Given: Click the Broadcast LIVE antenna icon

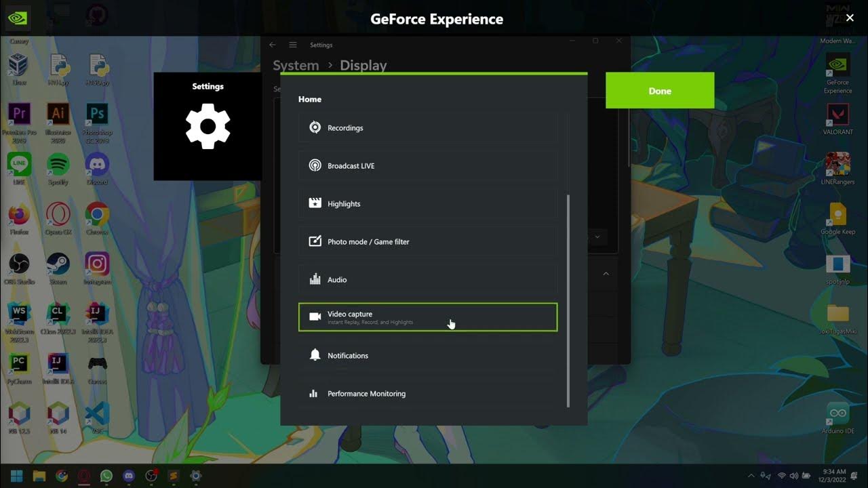Looking at the screenshot, I should click(315, 165).
